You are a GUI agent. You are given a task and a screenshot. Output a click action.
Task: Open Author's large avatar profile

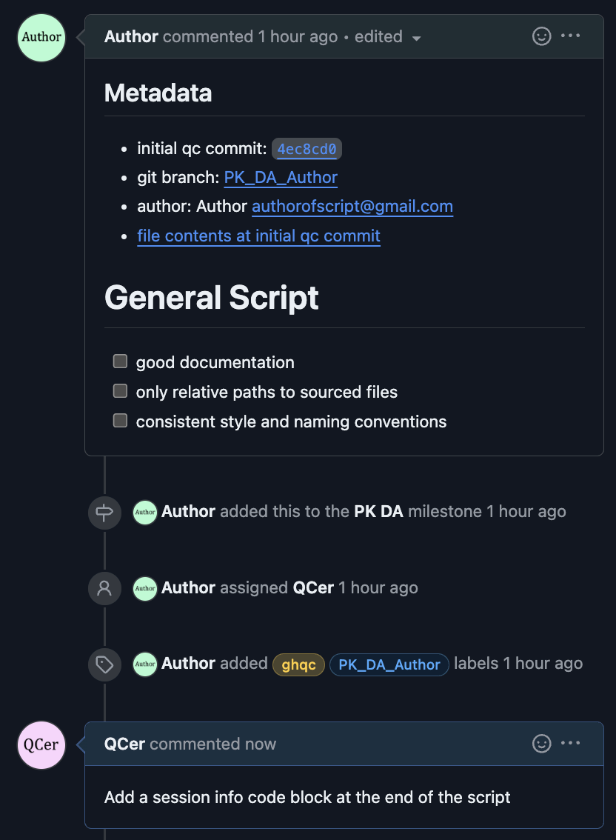click(41, 38)
